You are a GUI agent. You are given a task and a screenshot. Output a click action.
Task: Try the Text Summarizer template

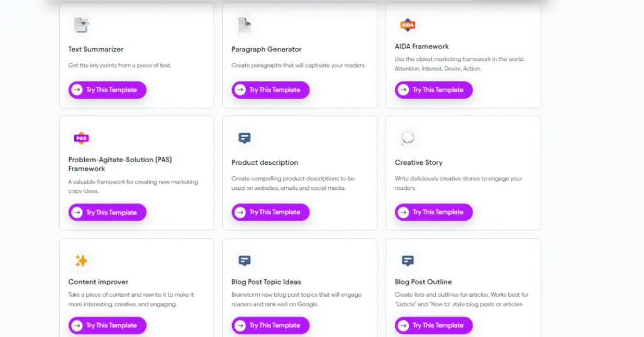pos(107,90)
